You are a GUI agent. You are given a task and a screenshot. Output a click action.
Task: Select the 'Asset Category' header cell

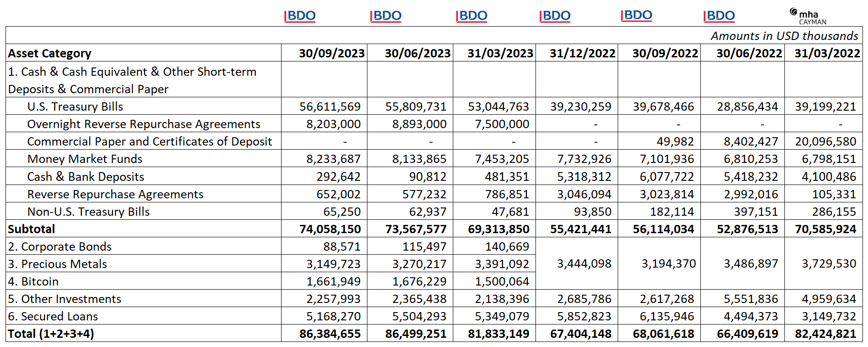143,53
